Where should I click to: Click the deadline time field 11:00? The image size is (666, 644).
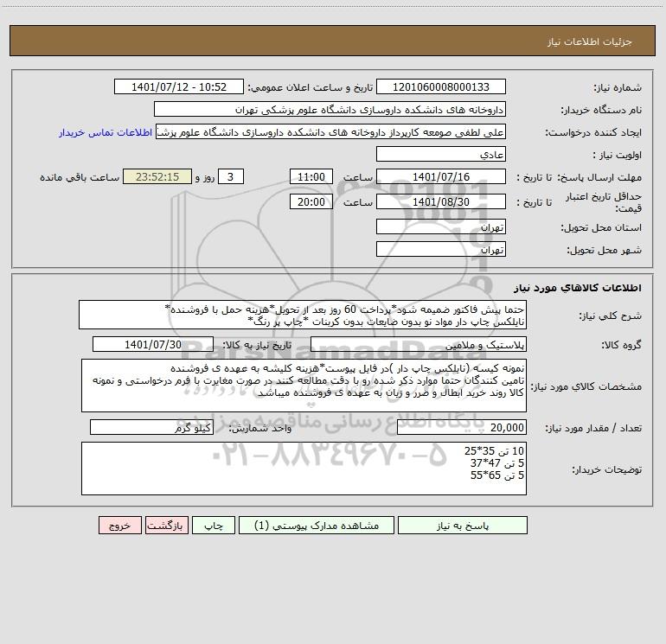pos(311,176)
